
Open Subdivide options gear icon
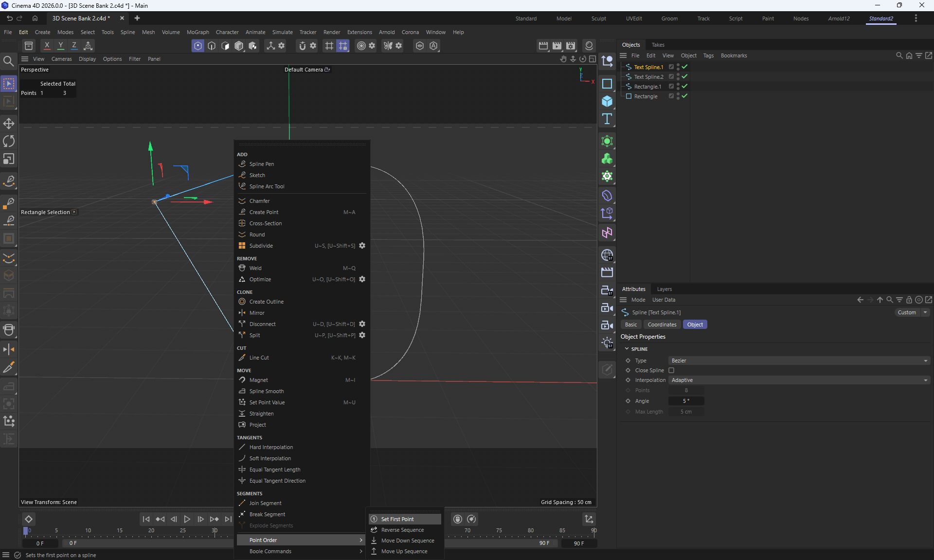pyautogui.click(x=362, y=246)
